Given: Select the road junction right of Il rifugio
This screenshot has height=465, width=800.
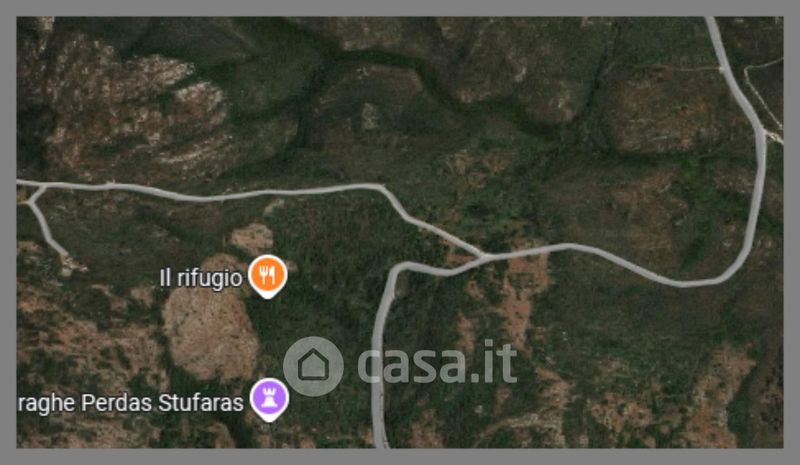Looking at the screenshot, I should (482, 256).
